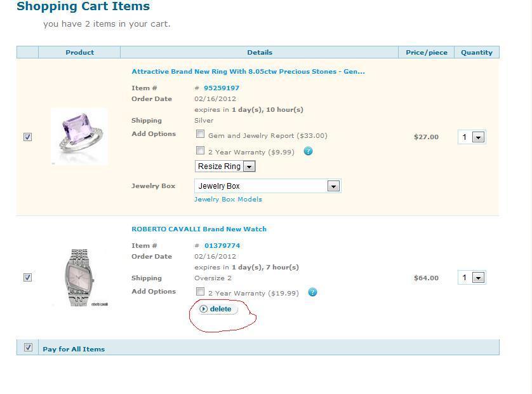Toggle the Pay for All Items checkbox

point(28,347)
